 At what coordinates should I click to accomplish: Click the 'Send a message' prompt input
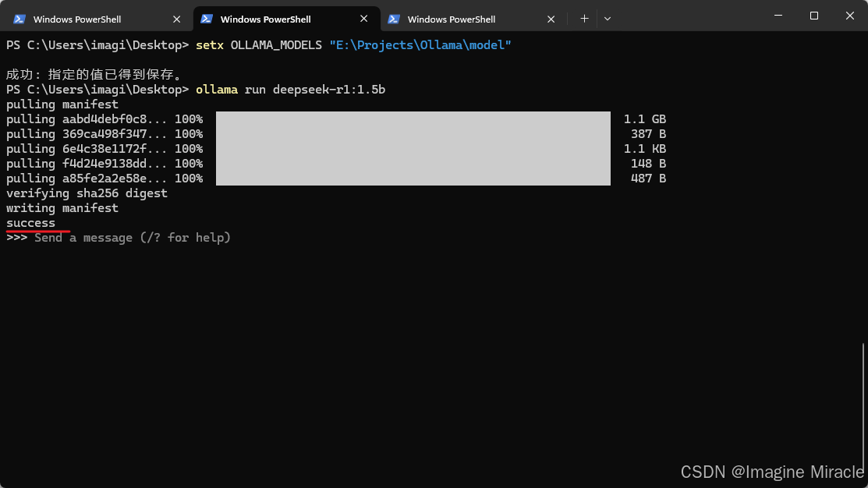(x=133, y=238)
